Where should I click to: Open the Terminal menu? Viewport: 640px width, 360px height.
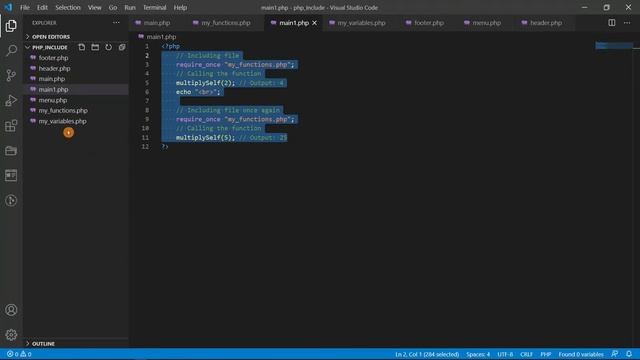[x=155, y=7]
